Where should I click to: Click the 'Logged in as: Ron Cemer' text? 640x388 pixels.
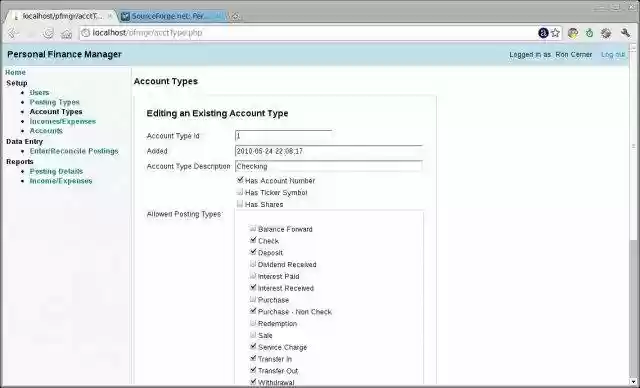[x=551, y=54]
